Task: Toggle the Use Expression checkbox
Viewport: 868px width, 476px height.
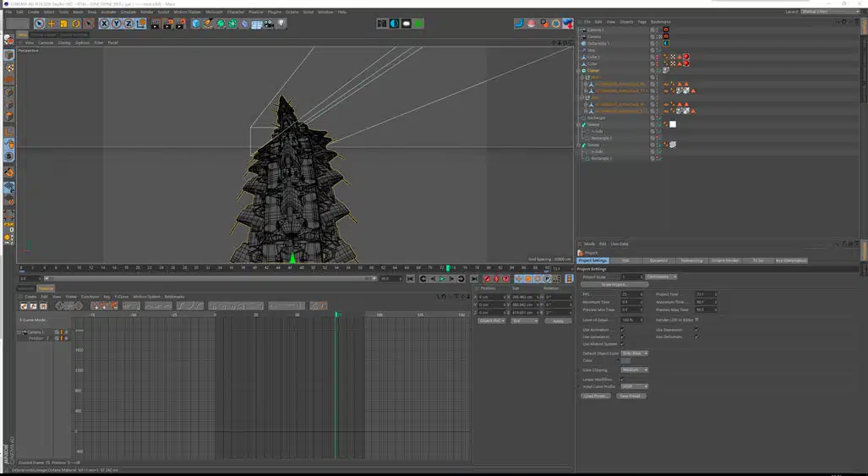Action: [x=696, y=330]
